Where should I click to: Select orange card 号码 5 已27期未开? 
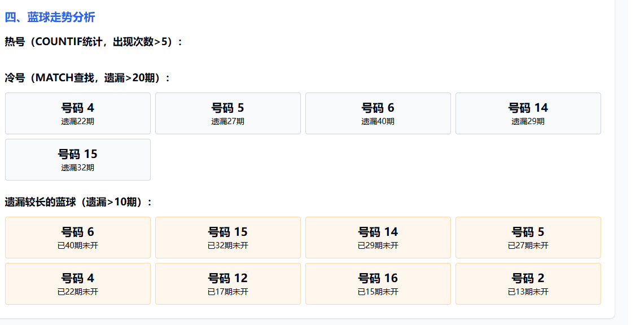tap(528, 237)
